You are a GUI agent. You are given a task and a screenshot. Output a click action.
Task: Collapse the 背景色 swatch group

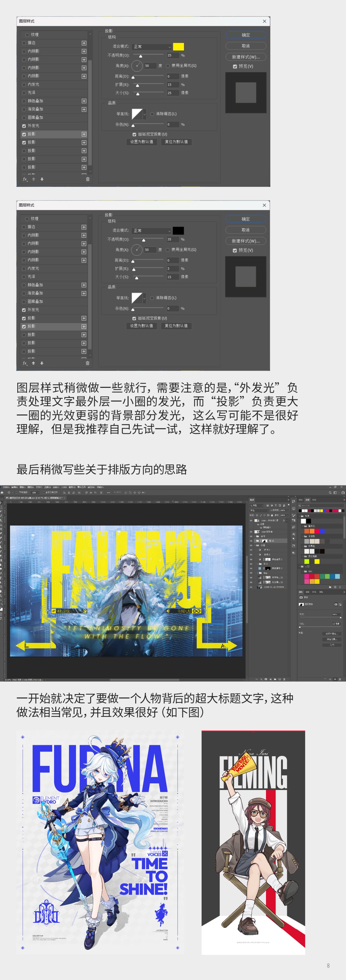[302, 546]
